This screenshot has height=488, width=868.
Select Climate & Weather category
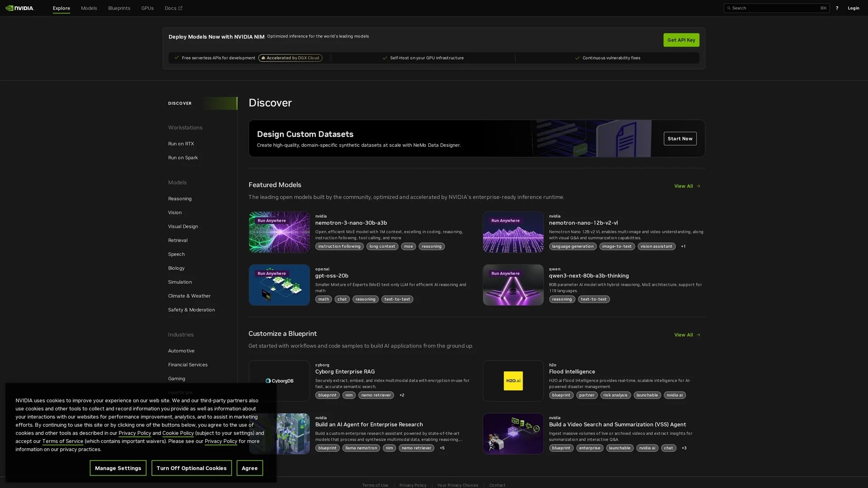(x=189, y=296)
